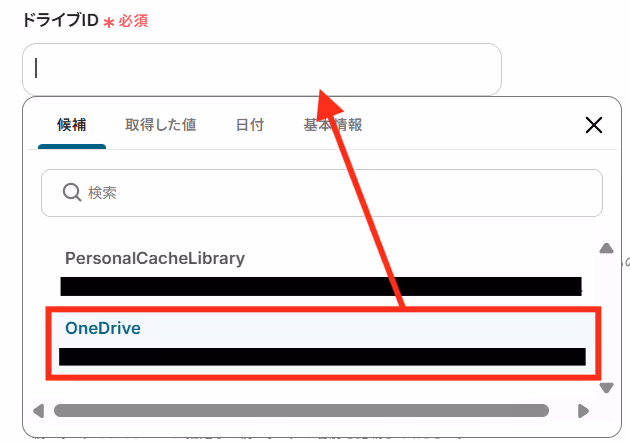Select the OneDrive drive candidate
The height and width of the screenshot is (442, 630).
pyautogui.click(x=323, y=344)
